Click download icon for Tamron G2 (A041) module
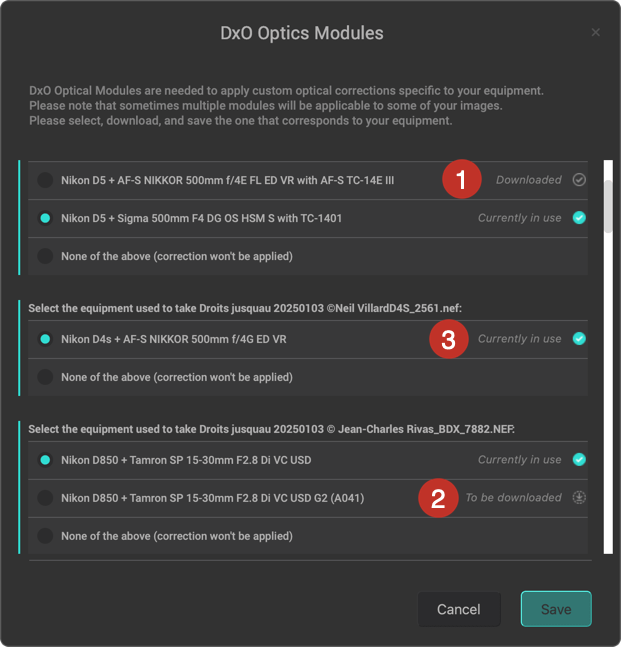Viewport: 621px width, 647px height. pyautogui.click(x=579, y=498)
